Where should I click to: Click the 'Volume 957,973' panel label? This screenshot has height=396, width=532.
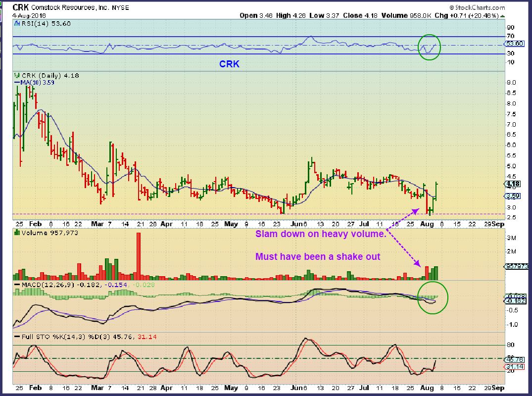pos(49,233)
